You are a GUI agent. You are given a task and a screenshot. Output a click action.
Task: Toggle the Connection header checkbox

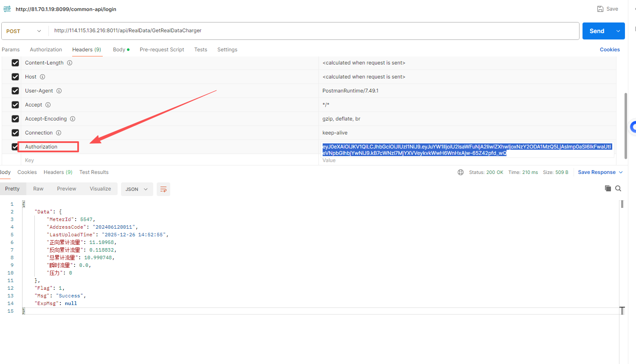pyautogui.click(x=15, y=133)
